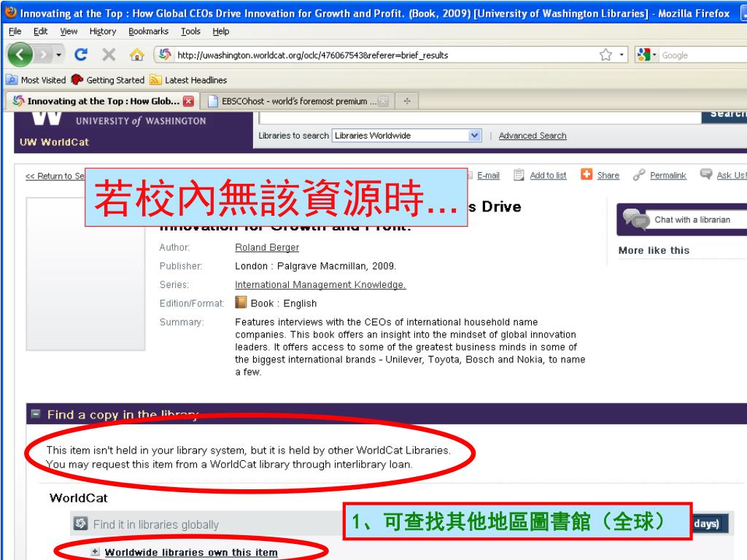
Task: Click the UW WorldCat text
Action: coord(54,142)
